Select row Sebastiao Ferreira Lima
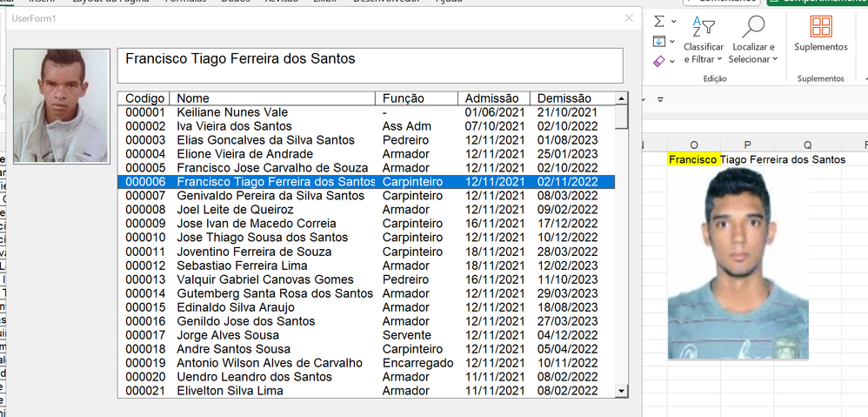 click(x=366, y=266)
